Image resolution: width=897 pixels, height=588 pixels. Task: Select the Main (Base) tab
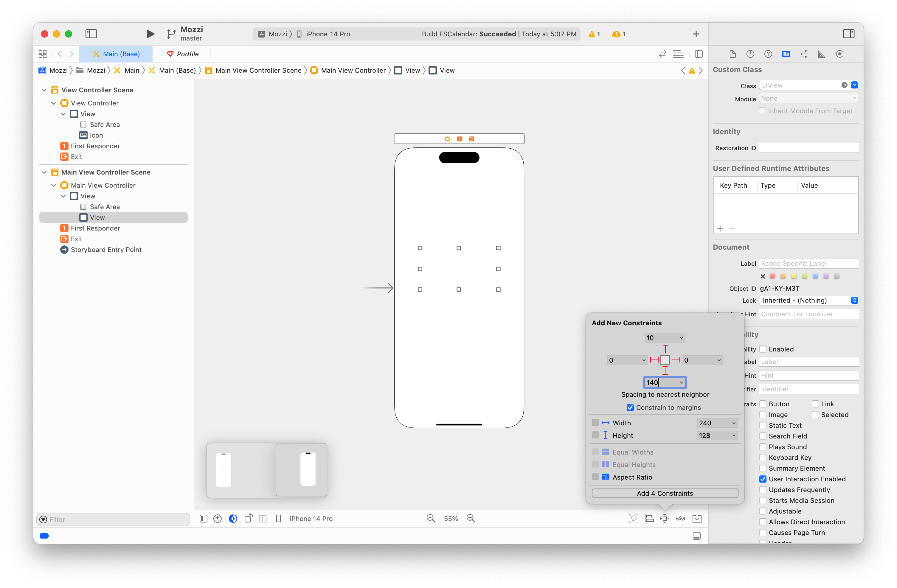pyautogui.click(x=116, y=54)
